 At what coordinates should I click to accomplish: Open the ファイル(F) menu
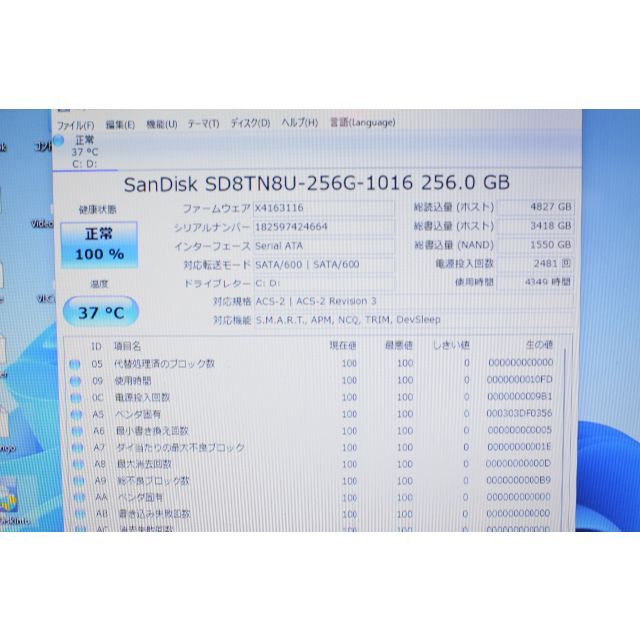click(76, 125)
